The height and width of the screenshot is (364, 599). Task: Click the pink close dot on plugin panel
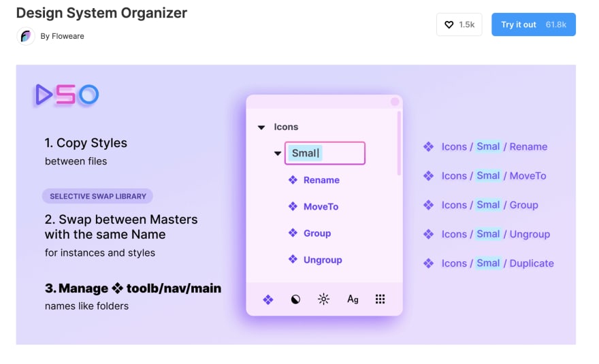click(x=395, y=101)
